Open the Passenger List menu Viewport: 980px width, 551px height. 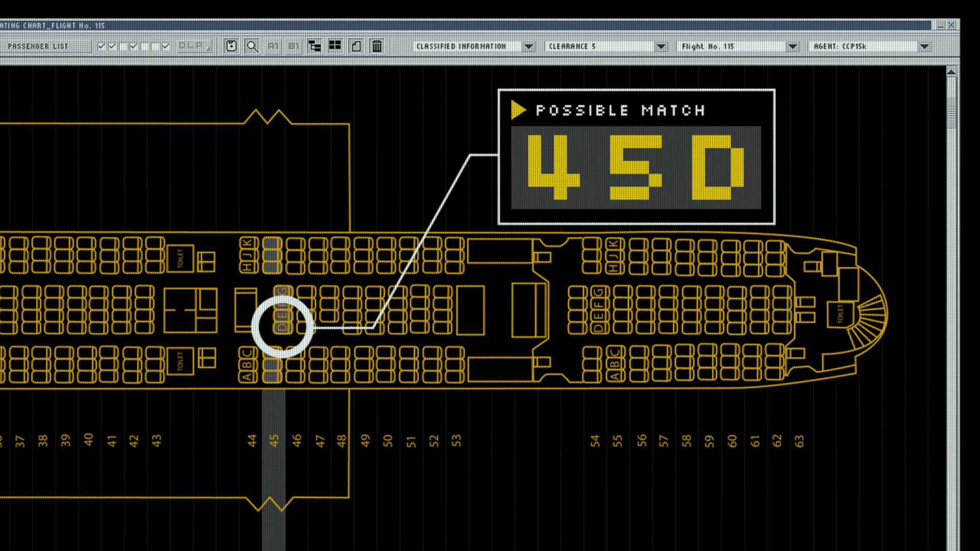point(38,46)
